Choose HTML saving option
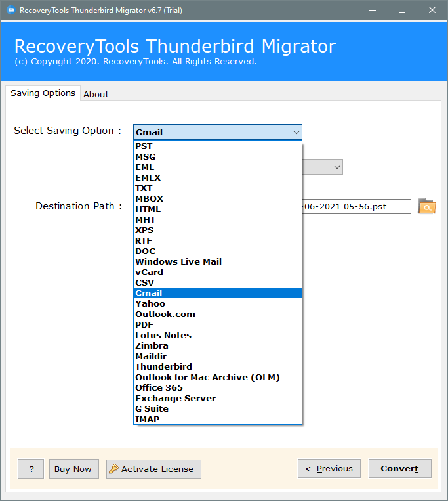The image size is (448, 501). (x=218, y=209)
